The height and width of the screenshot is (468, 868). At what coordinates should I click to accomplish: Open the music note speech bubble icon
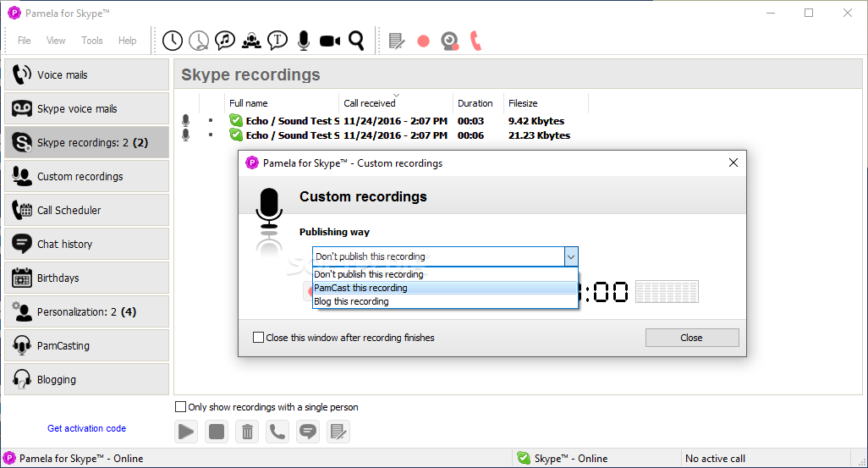225,41
